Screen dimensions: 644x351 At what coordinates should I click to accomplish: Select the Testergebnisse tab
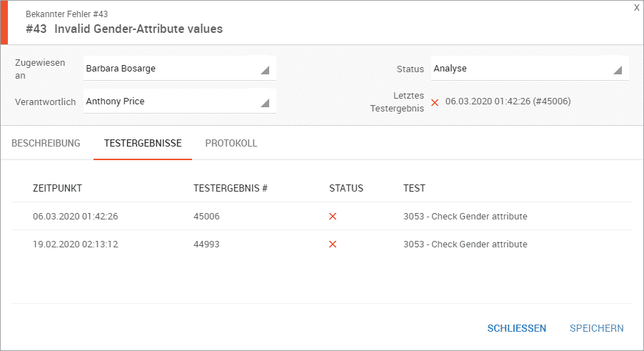[x=143, y=144]
